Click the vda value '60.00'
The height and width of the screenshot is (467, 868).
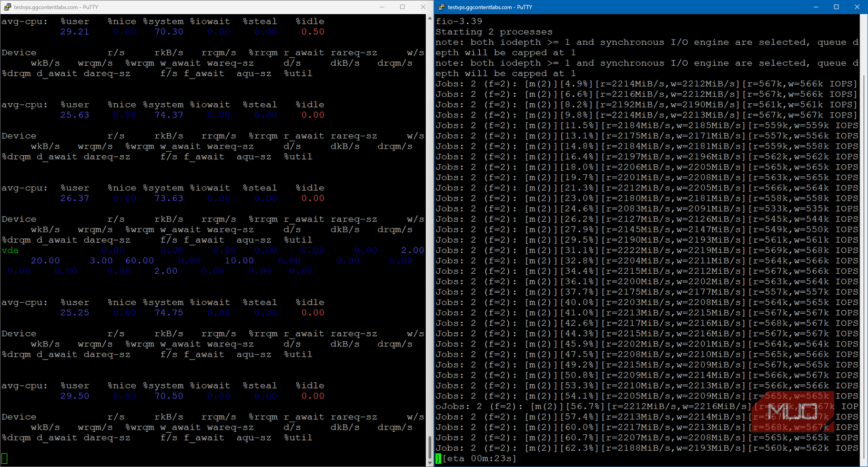click(139, 261)
